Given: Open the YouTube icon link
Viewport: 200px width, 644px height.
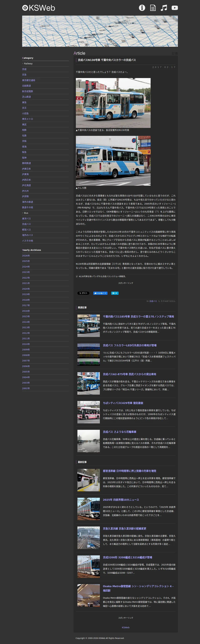Looking at the screenshot, I should click(175, 8).
